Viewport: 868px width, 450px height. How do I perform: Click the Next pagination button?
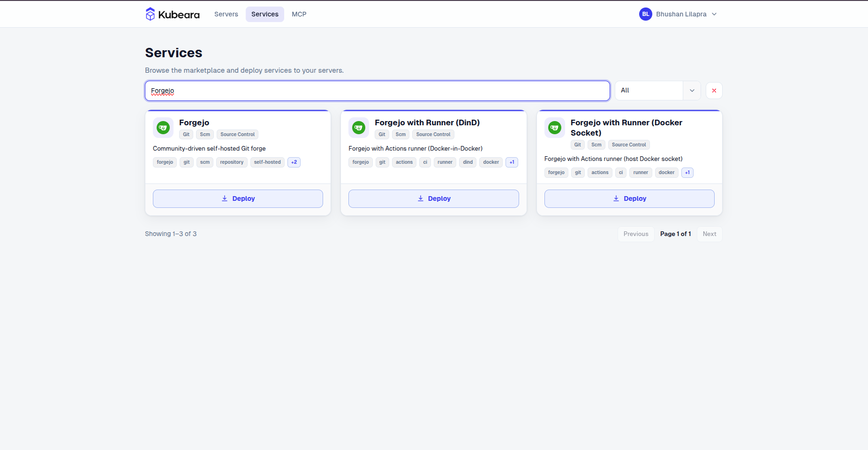point(709,234)
